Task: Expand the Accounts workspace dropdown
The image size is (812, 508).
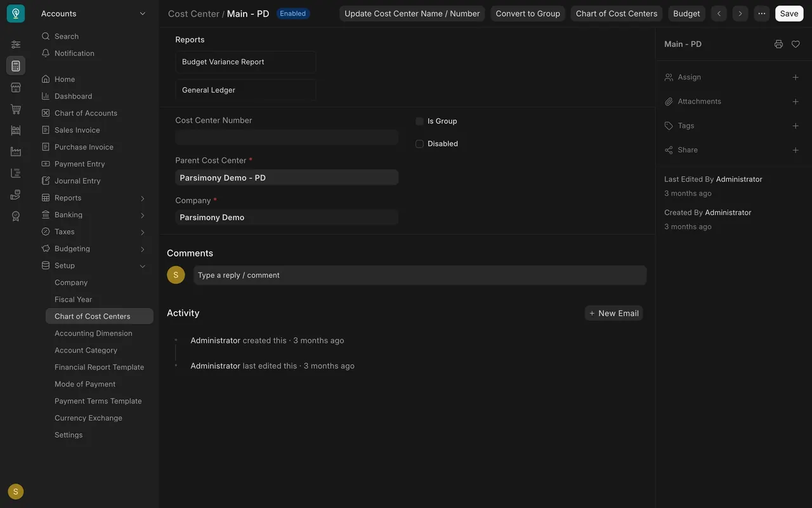Action: (143, 13)
